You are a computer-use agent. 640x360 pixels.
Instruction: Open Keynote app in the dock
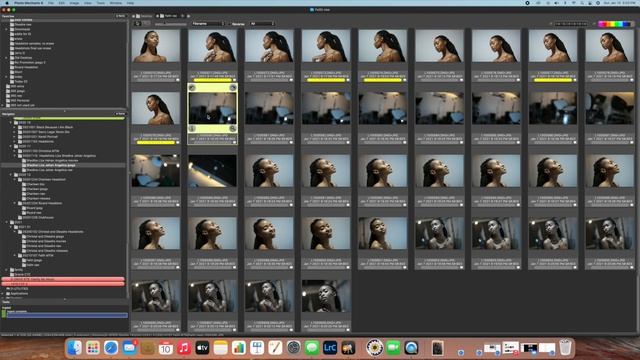point(257,348)
